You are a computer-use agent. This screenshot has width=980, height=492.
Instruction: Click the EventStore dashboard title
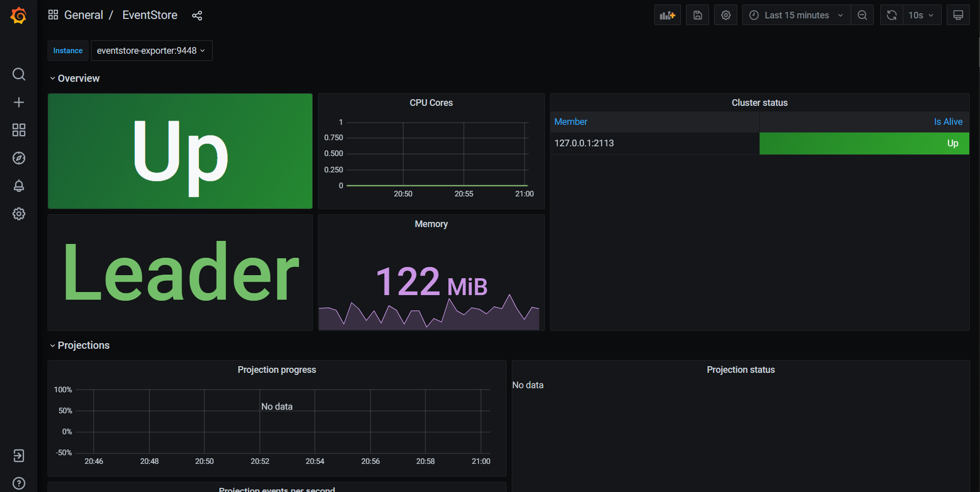tap(150, 15)
